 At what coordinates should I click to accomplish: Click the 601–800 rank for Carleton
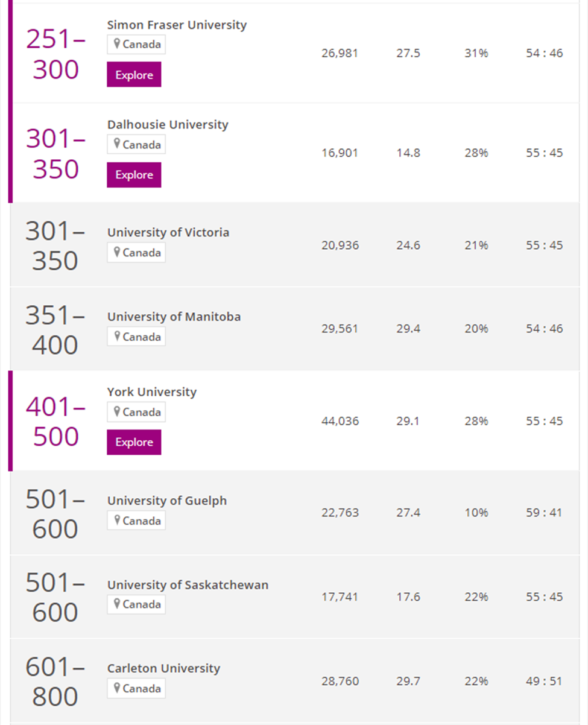[55, 682]
